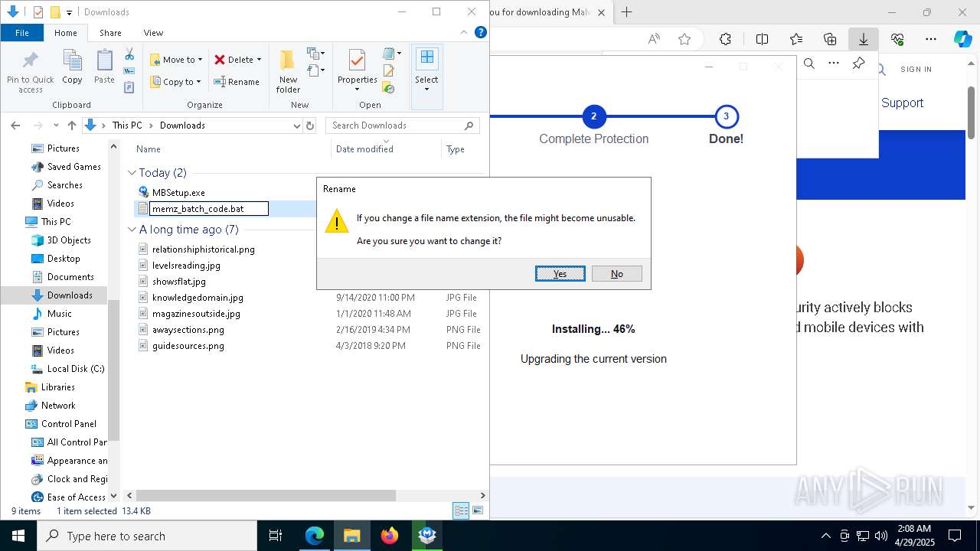
Task: Click the Paste shortcut icon
Action: tap(129, 87)
